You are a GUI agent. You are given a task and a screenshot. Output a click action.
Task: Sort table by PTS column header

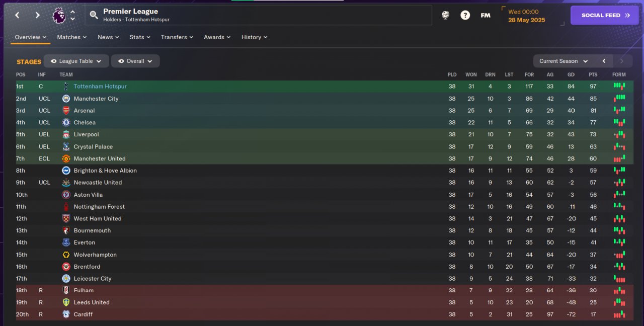pyautogui.click(x=593, y=74)
